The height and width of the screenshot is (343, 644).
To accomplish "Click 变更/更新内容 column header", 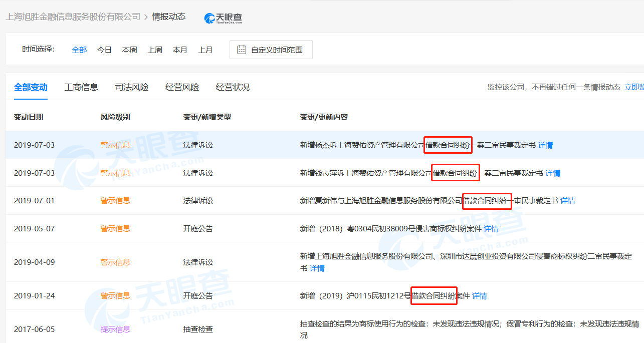I will click(324, 117).
